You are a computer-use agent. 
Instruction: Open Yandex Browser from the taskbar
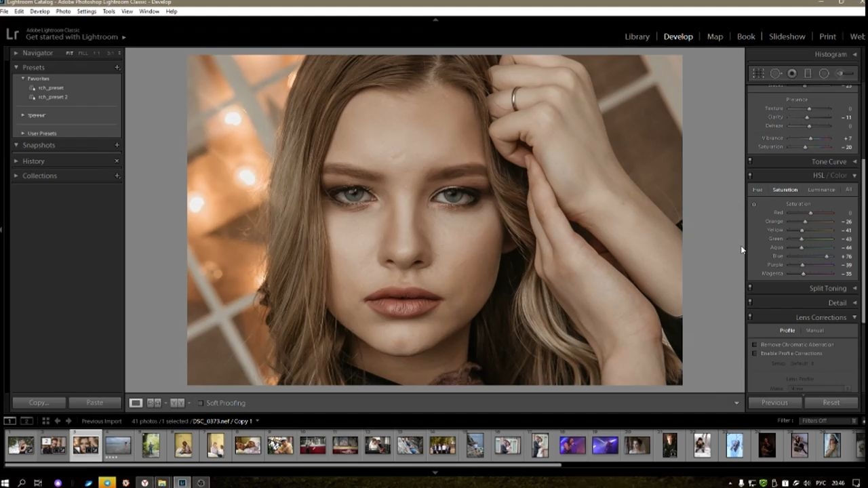[144, 483]
